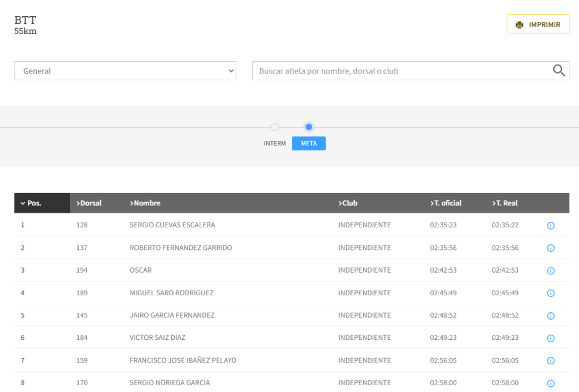Click info icon for Victor Saiz Diaz

pos(551,338)
